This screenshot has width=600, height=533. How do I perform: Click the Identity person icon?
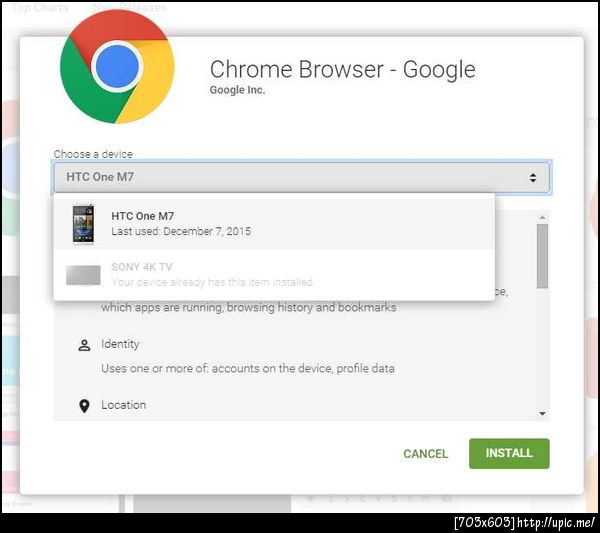(84, 345)
